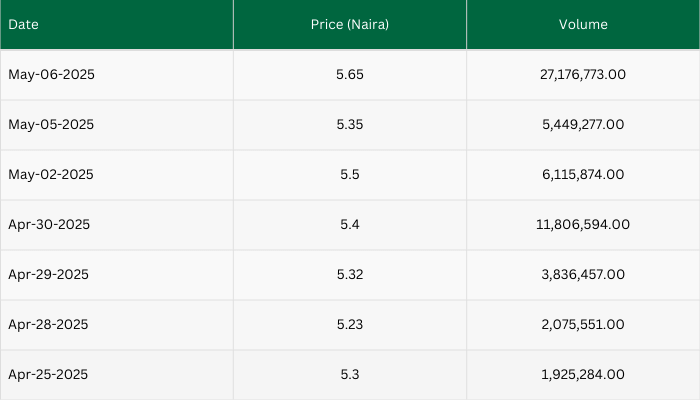
Task: Click the 27,176,773.00 volume cell
Action: coord(583,75)
